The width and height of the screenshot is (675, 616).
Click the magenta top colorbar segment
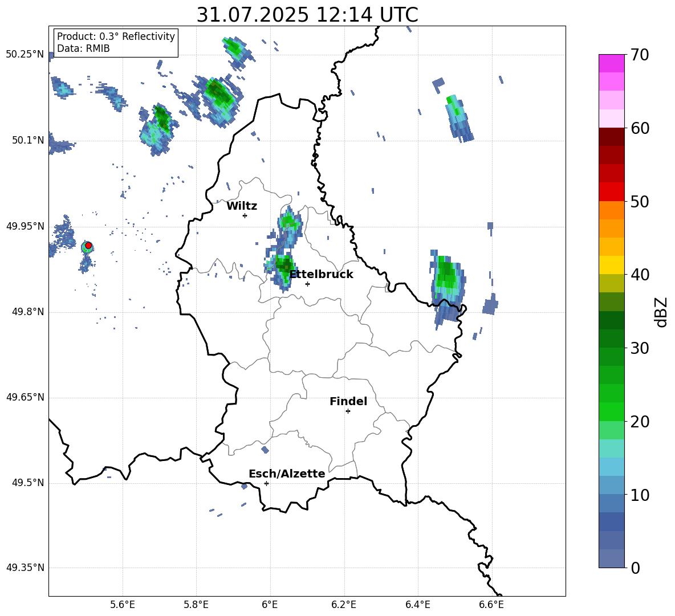(612, 63)
